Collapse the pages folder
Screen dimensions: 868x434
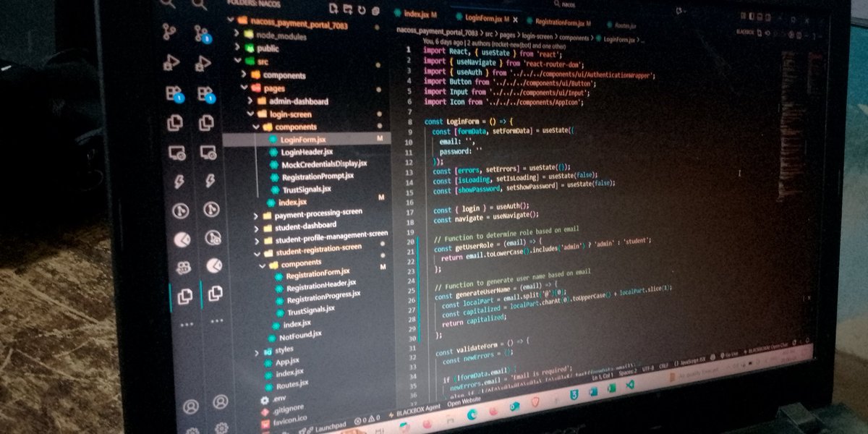[245, 88]
